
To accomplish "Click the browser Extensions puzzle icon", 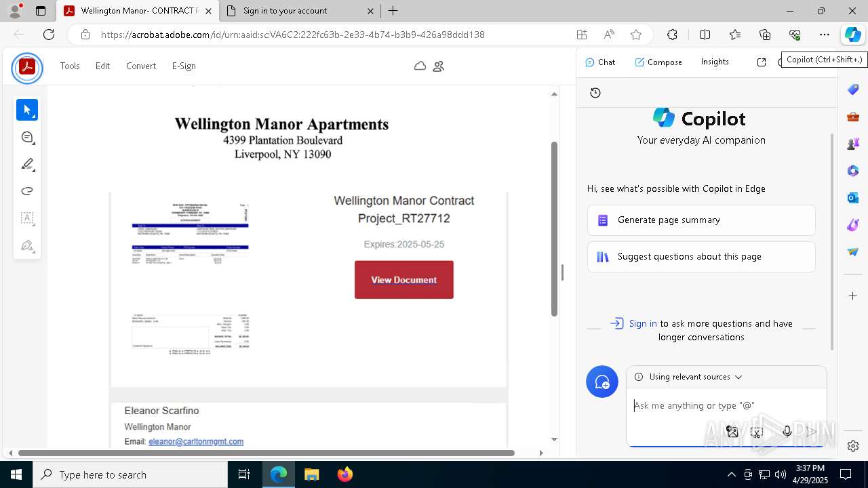I will [672, 35].
